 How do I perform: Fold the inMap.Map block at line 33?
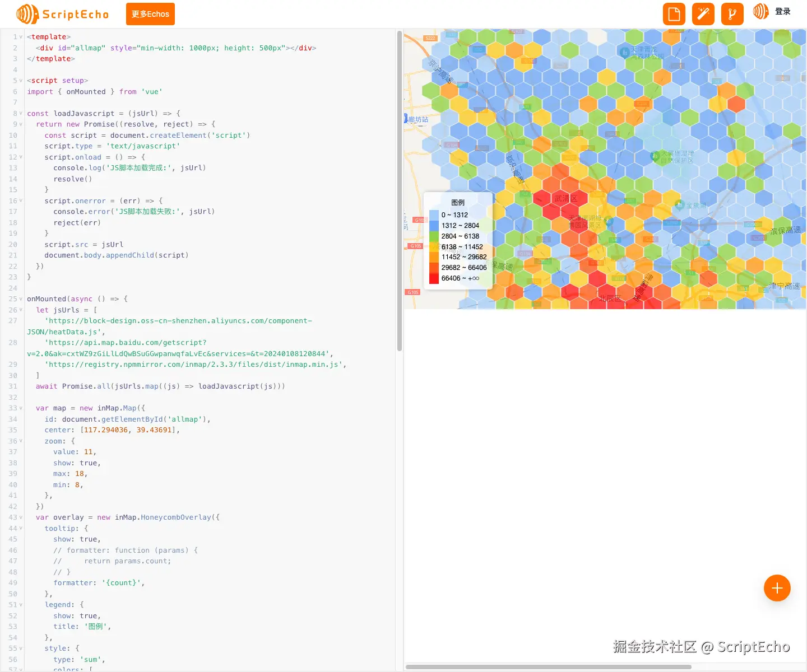click(x=21, y=408)
